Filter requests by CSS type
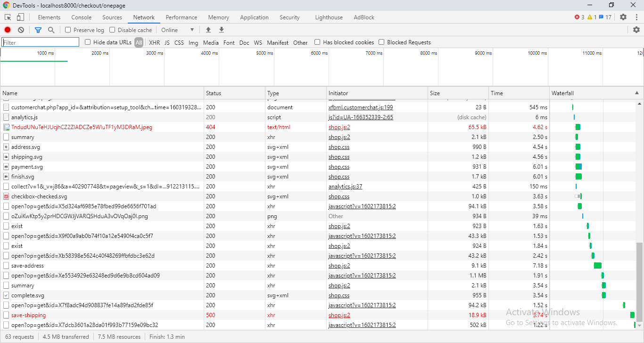The width and height of the screenshot is (644, 343). 179,42
